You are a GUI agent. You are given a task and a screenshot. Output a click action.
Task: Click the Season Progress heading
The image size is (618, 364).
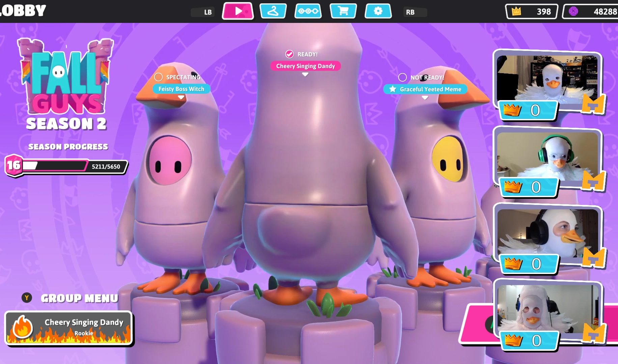68,147
